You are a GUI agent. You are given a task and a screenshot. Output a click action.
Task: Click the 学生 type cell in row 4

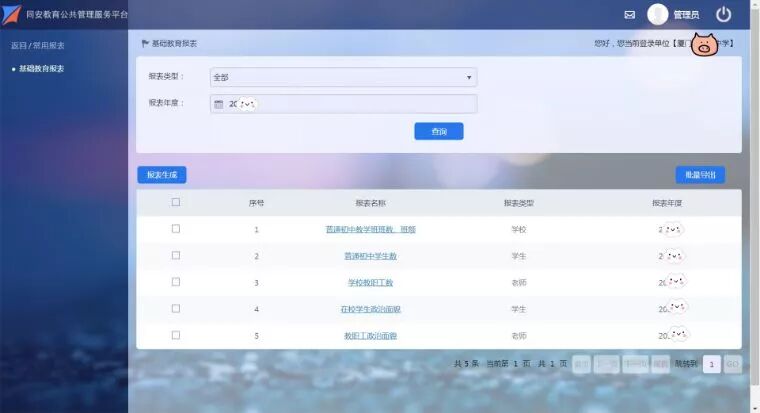coord(519,309)
